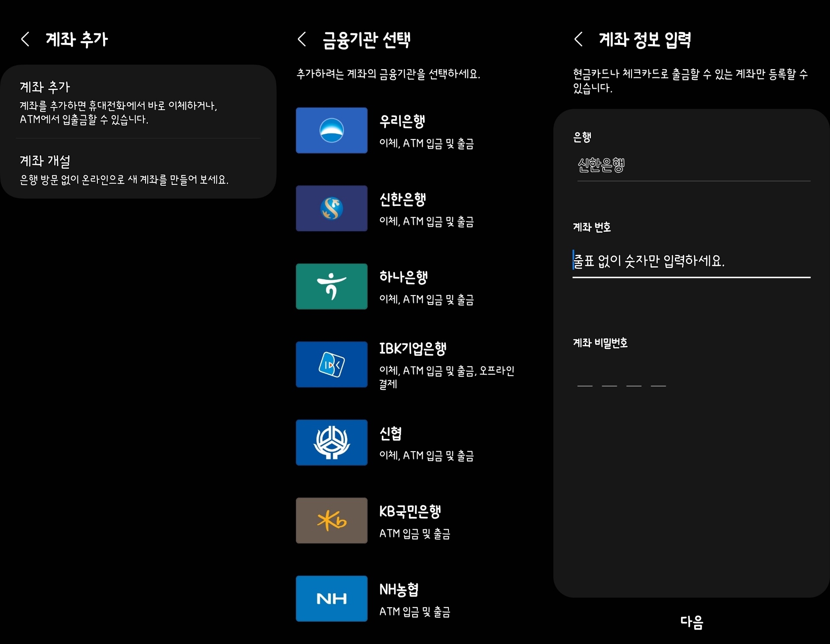Tap the 신협 logo icon
The image size is (830, 644).
click(332, 442)
